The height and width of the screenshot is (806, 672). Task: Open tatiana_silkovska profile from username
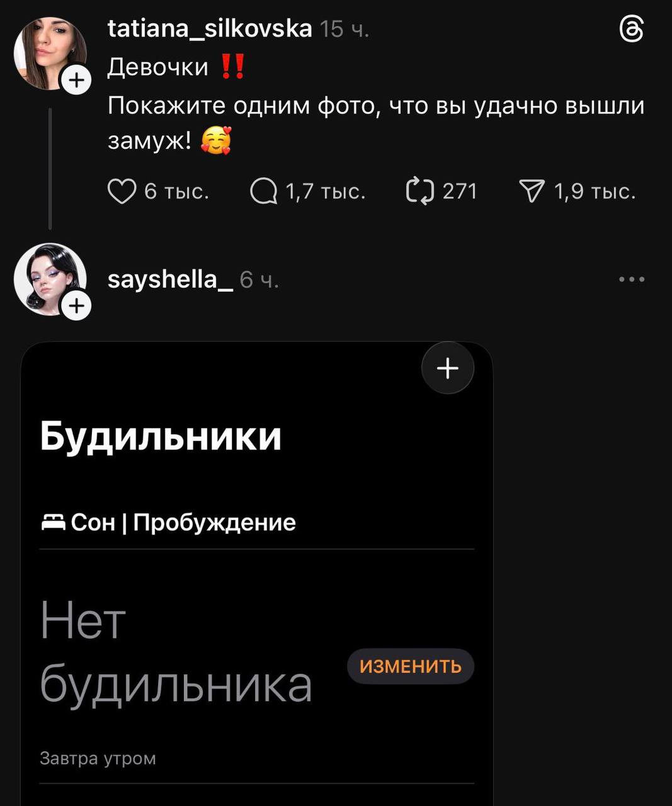(x=210, y=29)
